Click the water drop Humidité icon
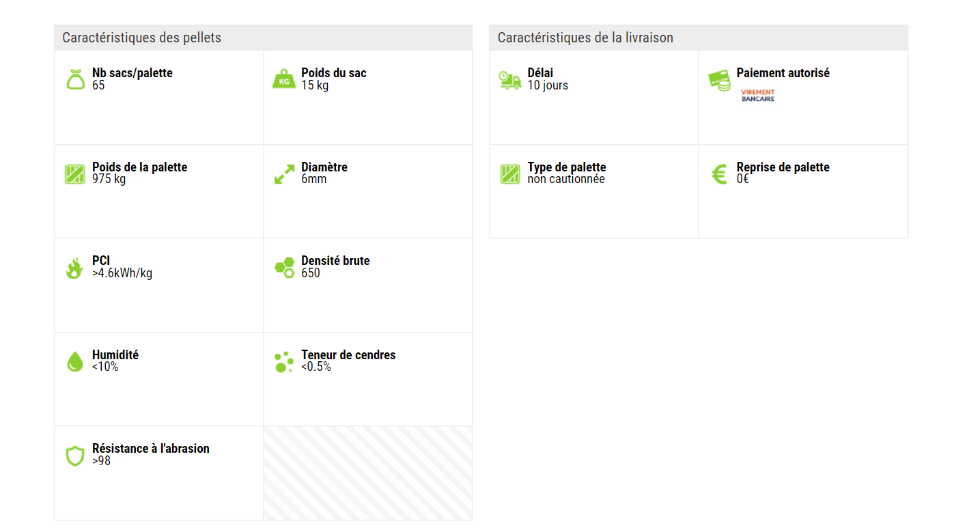Image resolution: width=980 pixels, height=532 pixels. (x=75, y=361)
